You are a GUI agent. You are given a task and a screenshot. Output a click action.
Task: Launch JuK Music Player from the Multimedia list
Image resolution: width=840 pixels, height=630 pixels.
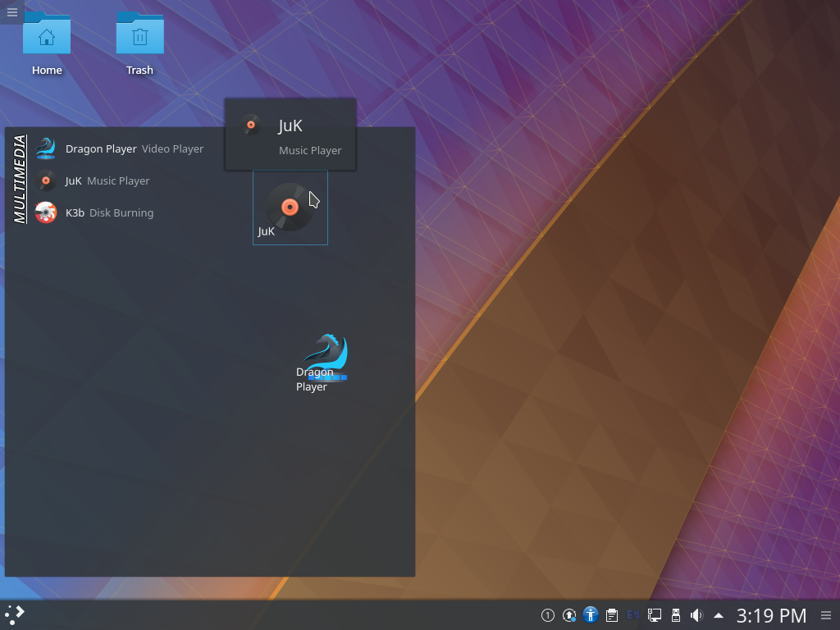(92, 180)
